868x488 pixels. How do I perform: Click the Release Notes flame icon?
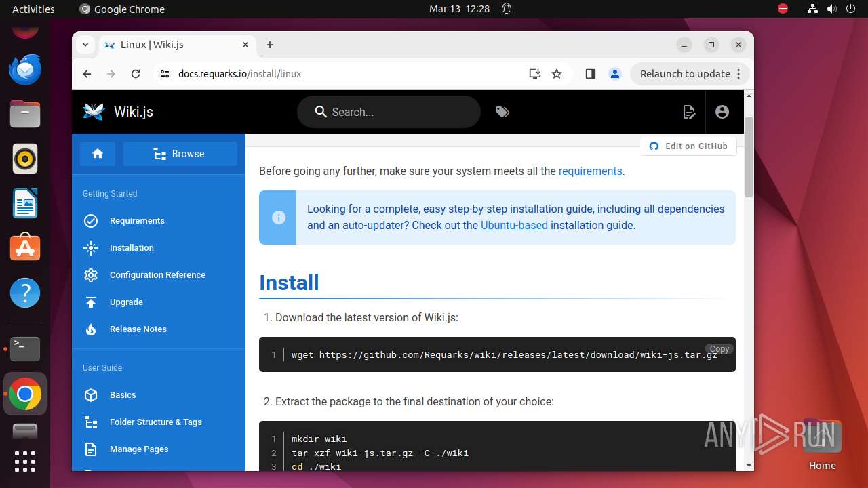[91, 329]
